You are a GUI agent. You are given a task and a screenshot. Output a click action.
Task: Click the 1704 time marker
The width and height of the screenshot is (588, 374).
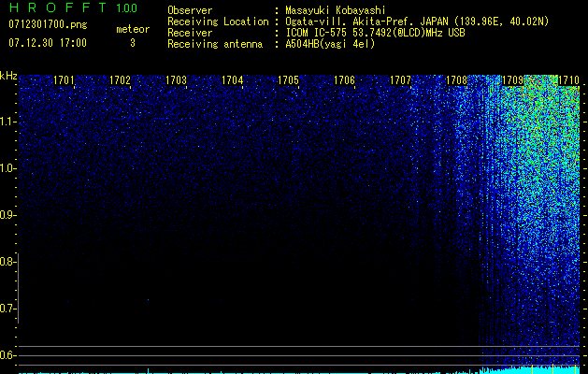(x=233, y=80)
